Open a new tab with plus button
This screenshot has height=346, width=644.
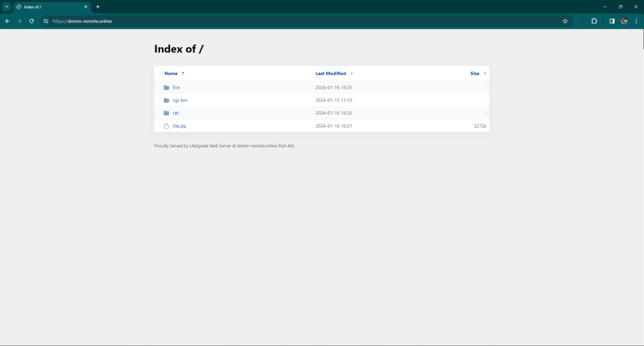(98, 6)
